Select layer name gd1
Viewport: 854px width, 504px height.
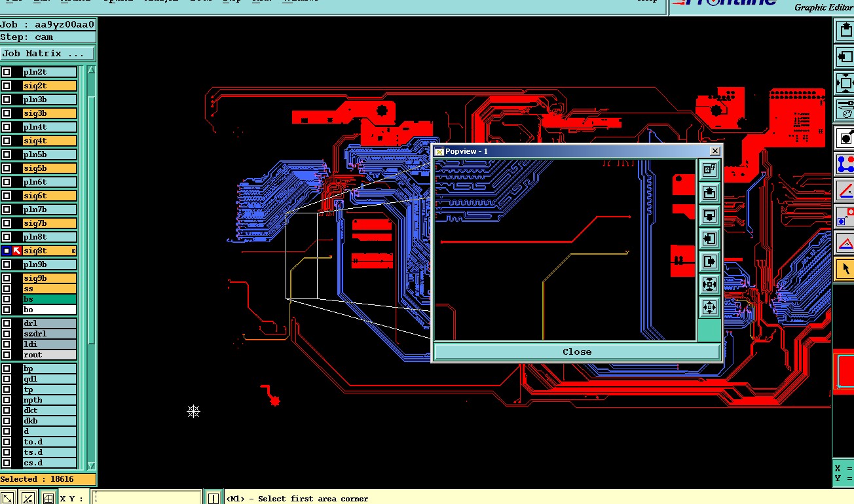coord(50,379)
